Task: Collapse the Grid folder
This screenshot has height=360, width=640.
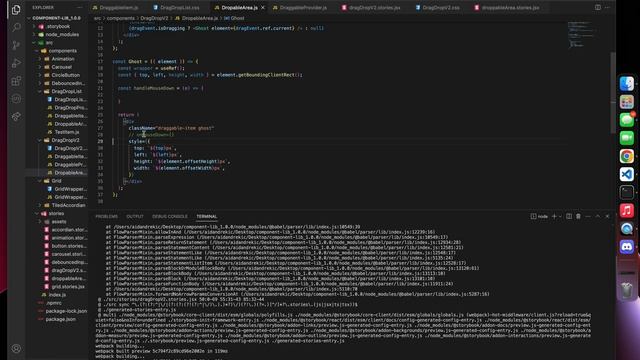Action: coord(56,181)
